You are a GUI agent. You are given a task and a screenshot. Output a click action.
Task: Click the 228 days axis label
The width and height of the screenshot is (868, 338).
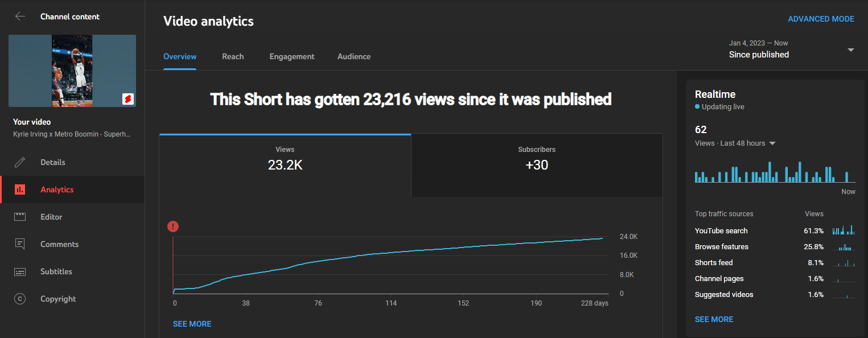(595, 303)
